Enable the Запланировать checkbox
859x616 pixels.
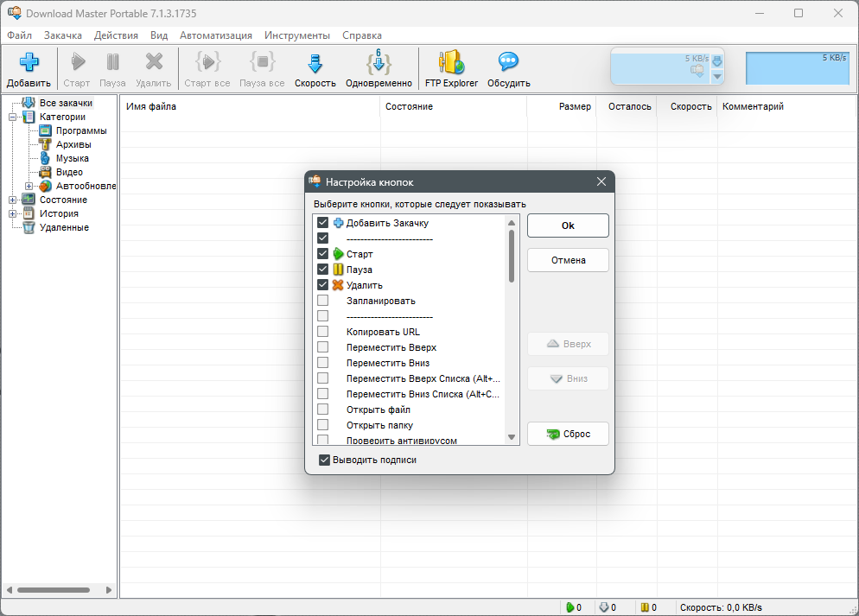322,300
